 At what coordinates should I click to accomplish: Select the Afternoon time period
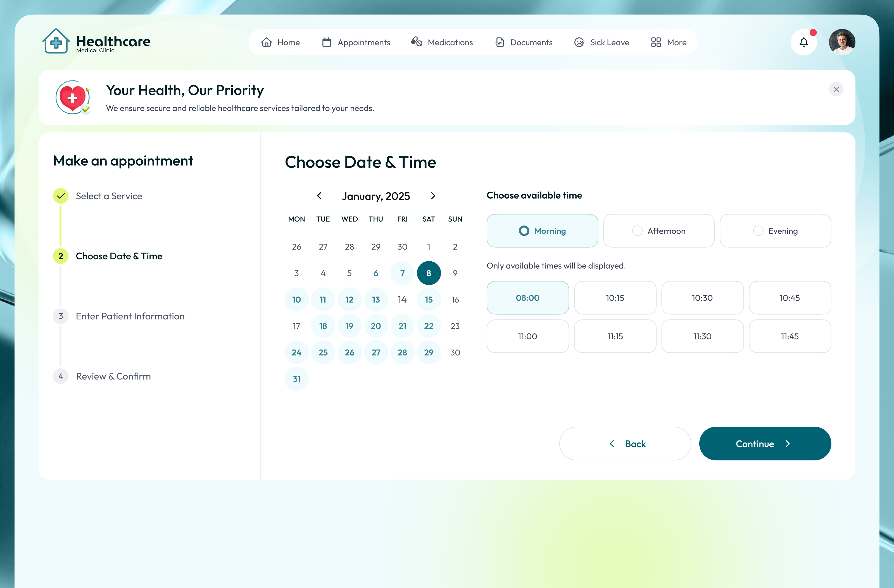coord(658,231)
